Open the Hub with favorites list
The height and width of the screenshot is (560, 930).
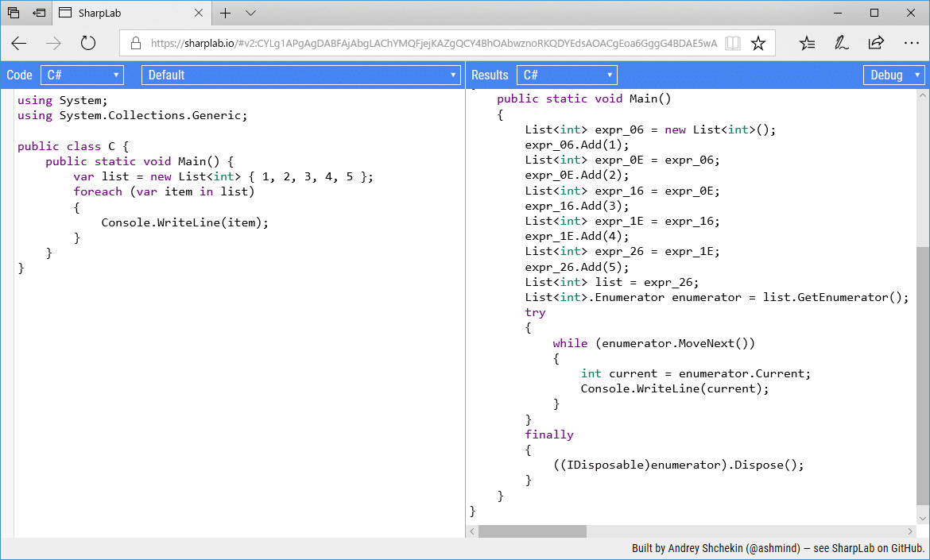[807, 43]
